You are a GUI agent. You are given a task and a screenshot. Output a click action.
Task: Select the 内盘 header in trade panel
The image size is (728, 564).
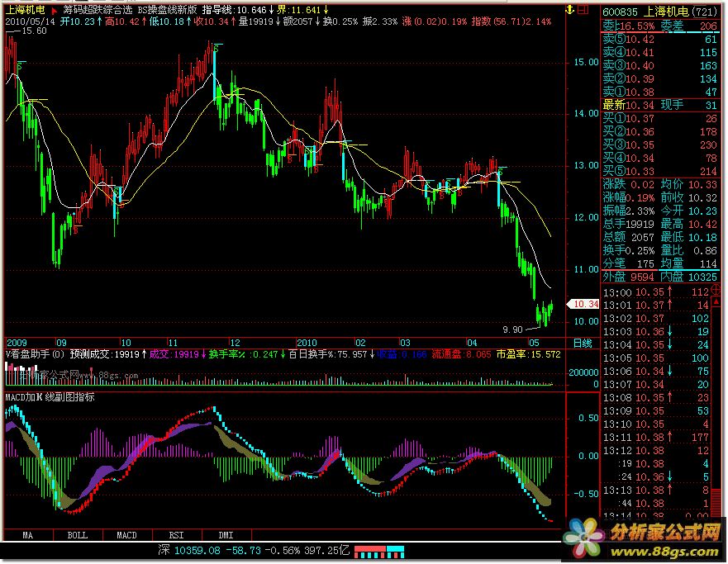(x=672, y=277)
